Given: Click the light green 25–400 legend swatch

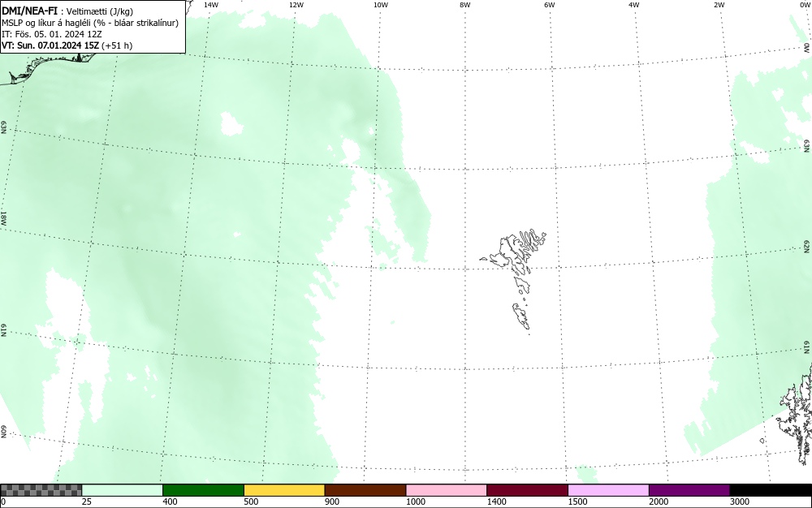Looking at the screenshot, I should click(123, 490).
